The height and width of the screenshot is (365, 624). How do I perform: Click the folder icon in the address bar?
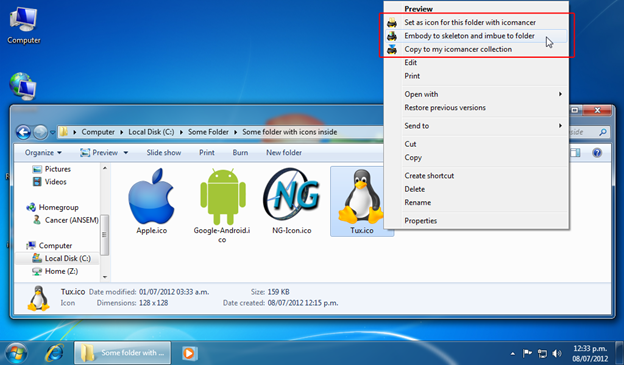point(64,132)
